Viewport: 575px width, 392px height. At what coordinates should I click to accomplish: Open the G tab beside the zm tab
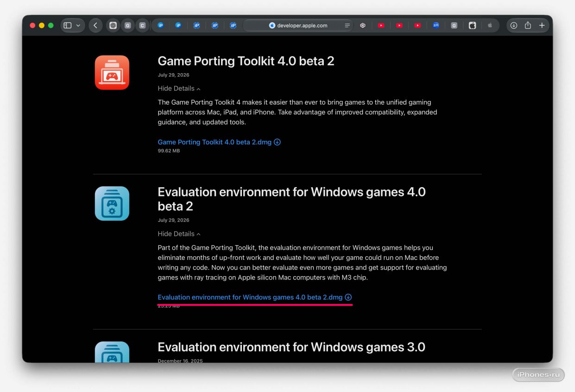[454, 25]
